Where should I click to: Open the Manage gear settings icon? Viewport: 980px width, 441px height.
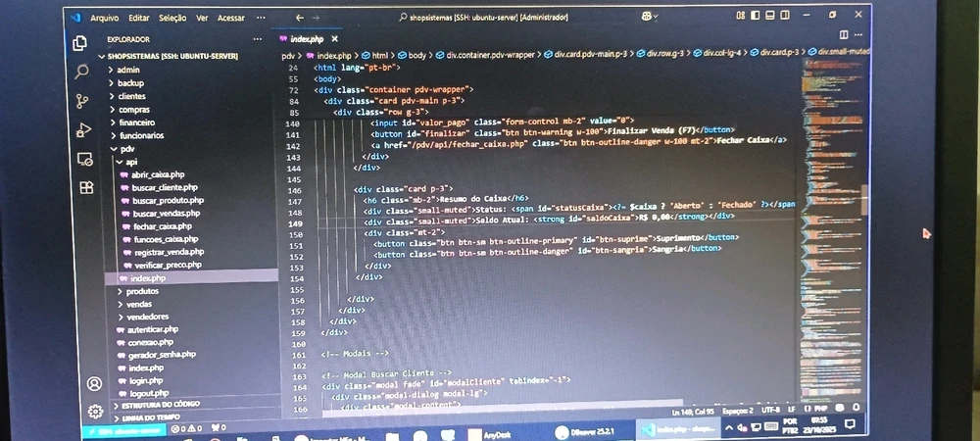[95, 411]
